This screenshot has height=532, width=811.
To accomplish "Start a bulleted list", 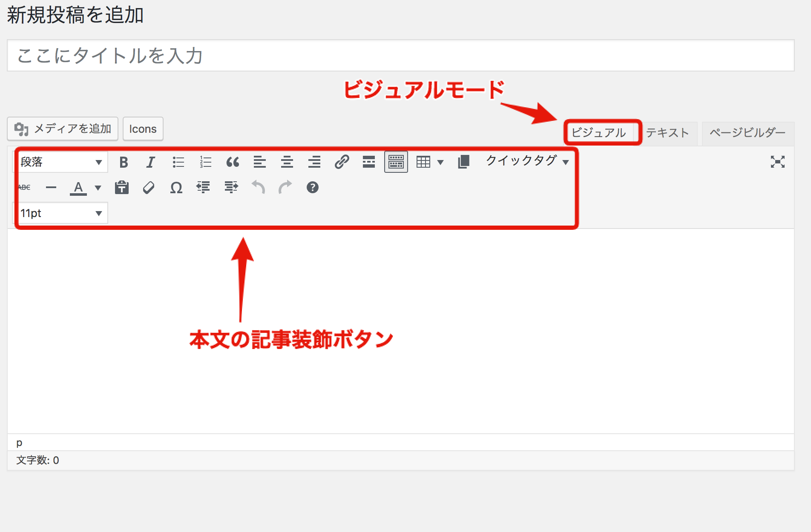I will coord(178,162).
